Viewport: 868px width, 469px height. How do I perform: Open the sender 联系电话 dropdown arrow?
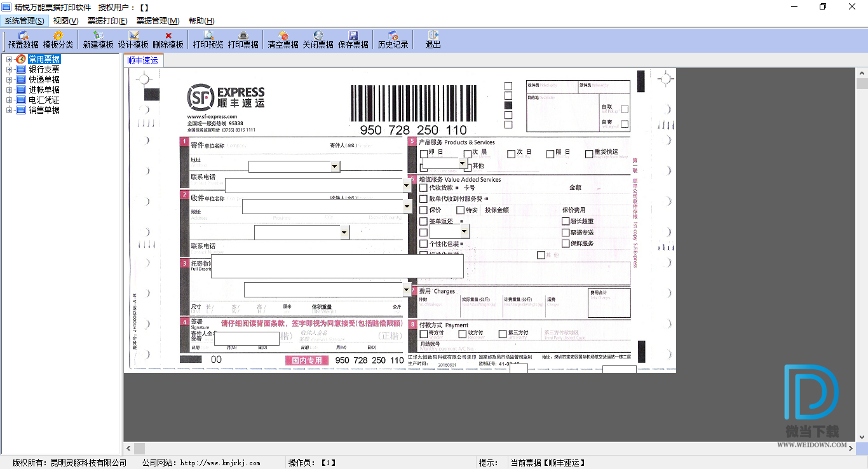407,186
